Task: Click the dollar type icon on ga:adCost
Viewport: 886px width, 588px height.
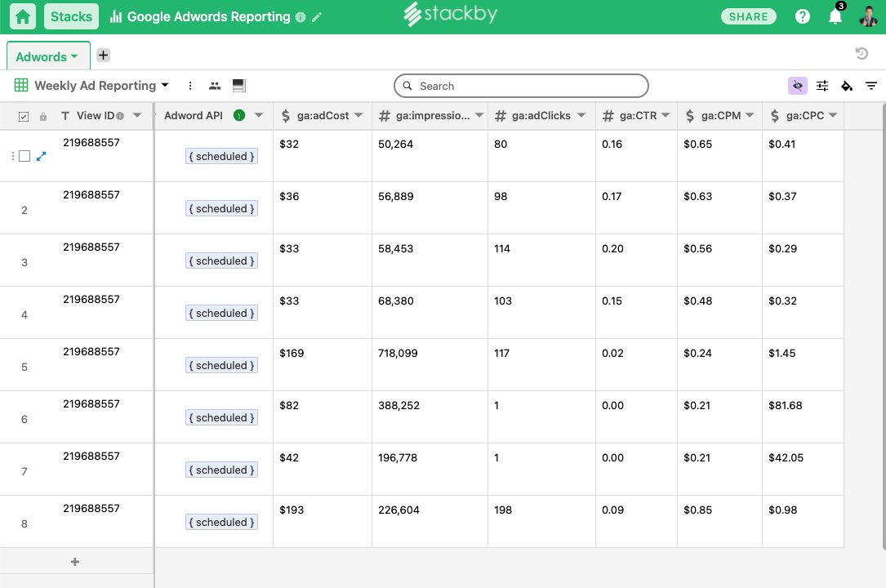Action: 286,116
